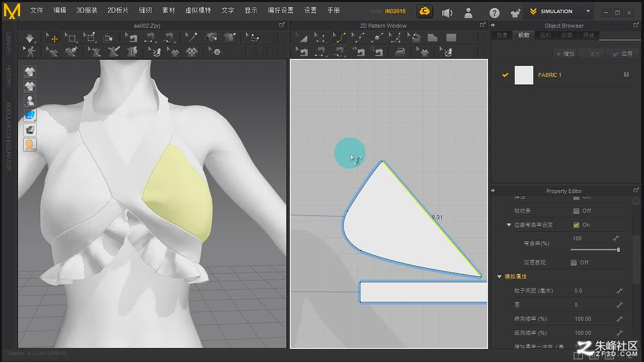Expand the 3D toolbar top row overflow chevron
This screenshot has height=362, width=644.
pos(283,38)
